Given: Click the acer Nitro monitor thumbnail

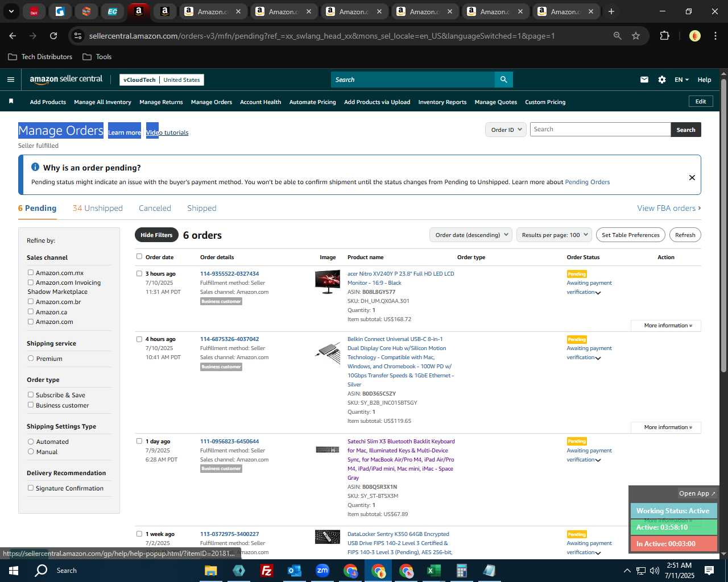Looking at the screenshot, I should (x=328, y=282).
